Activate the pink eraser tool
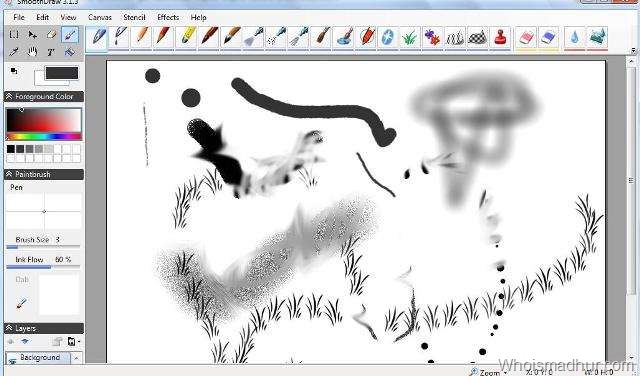The image size is (640, 376). coord(526,38)
